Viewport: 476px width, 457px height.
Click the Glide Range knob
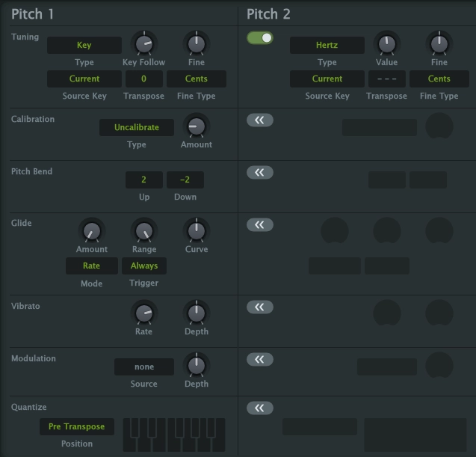point(144,231)
